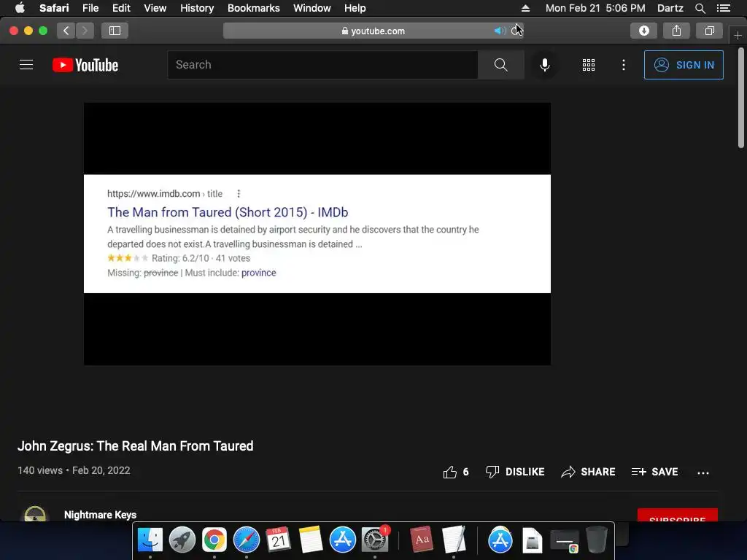Viewport: 747px width, 560px height.
Task: Open the Dartz user menu
Action: [x=670, y=8]
